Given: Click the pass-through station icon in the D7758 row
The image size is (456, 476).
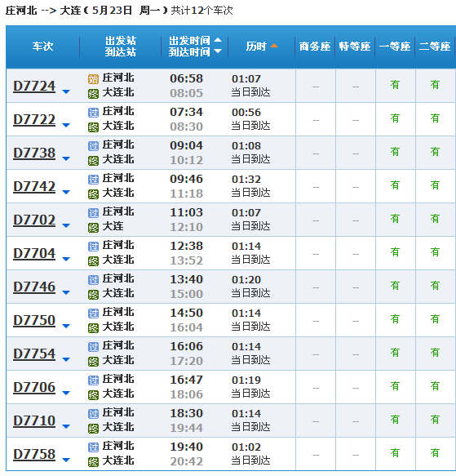Looking at the screenshot, I should 93,447.
